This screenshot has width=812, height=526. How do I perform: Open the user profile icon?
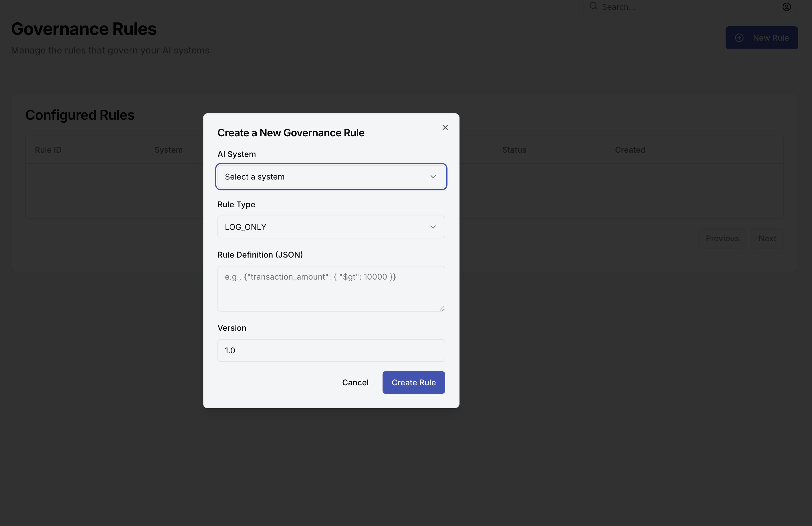coord(787,7)
